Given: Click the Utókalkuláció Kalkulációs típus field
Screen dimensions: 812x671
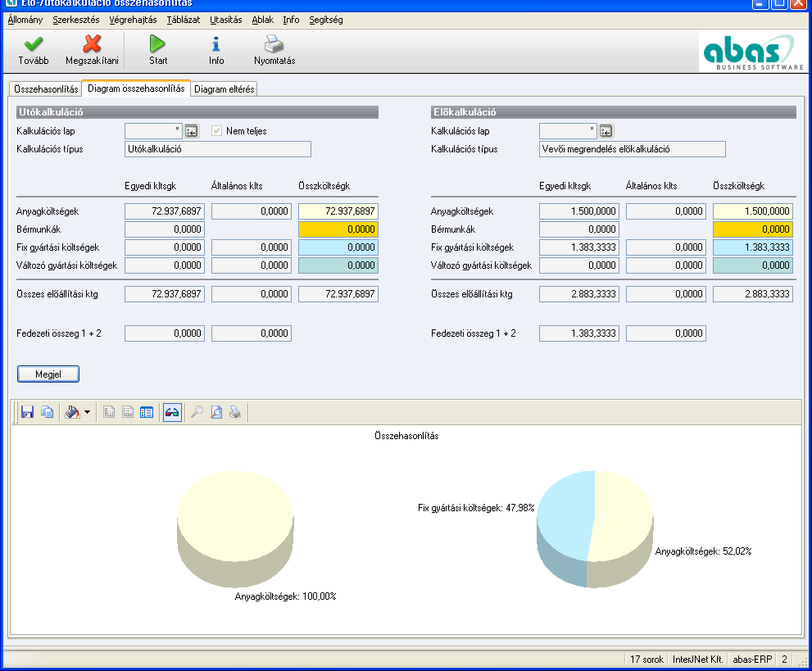Looking at the screenshot, I should [x=217, y=149].
